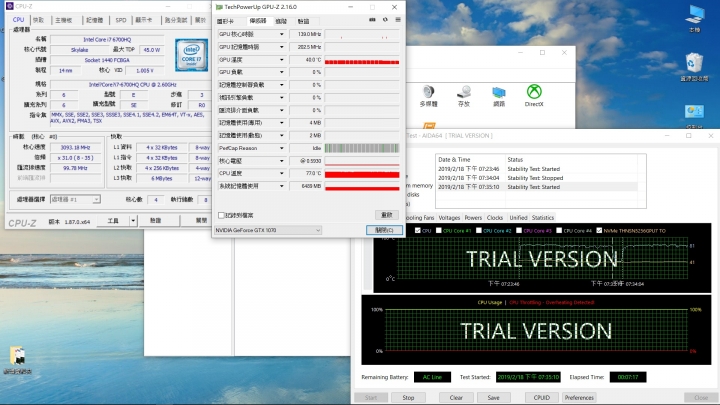Enable the CPU Core #1 checkbox
This screenshot has width=720, height=405.
point(439,231)
